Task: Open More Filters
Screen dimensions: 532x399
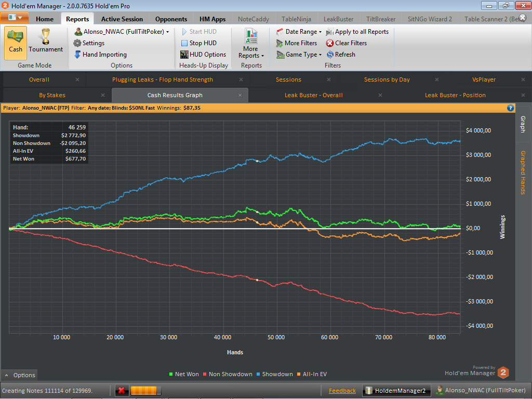Action: point(297,43)
